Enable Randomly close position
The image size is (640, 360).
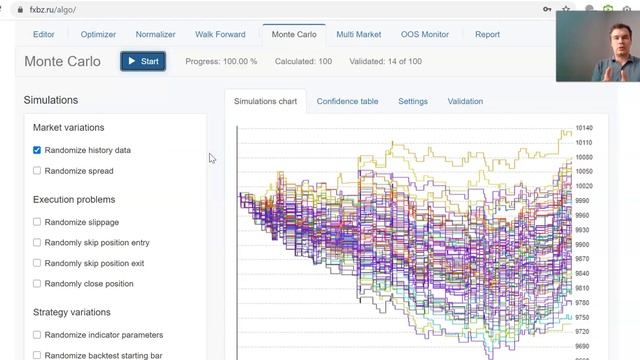click(x=37, y=283)
